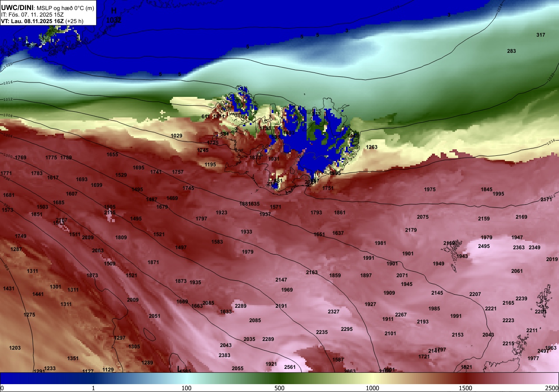Select the 1655 height value
This screenshot has height=392, width=559.
click(112, 155)
